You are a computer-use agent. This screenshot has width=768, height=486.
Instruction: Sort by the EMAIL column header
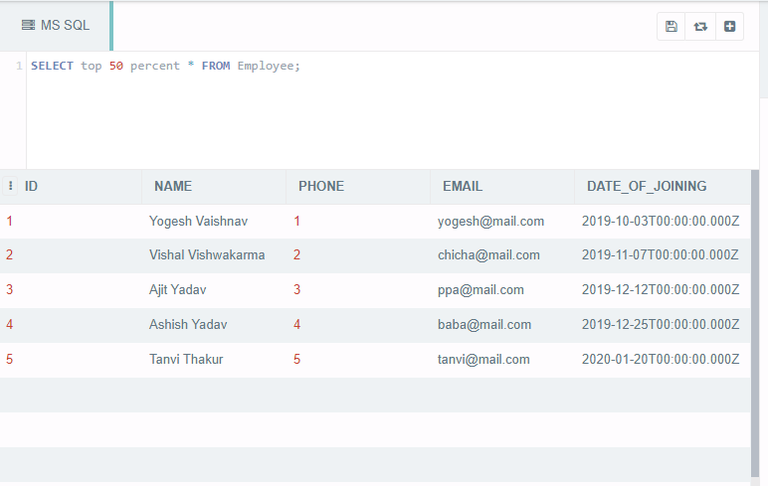pyautogui.click(x=462, y=186)
